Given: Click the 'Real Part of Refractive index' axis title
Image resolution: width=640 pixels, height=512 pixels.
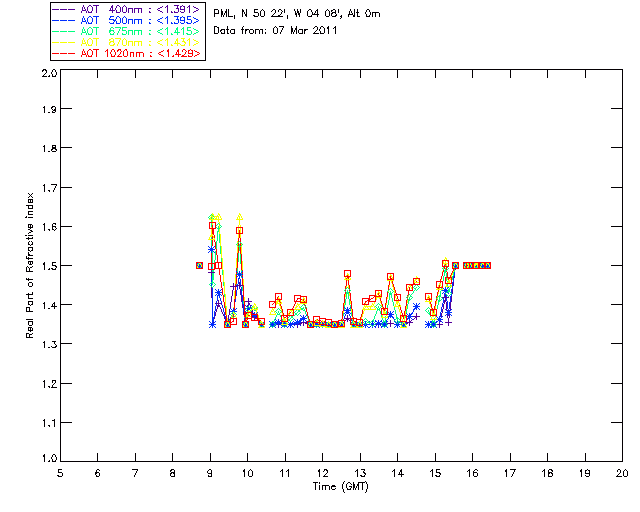Looking at the screenshot, I should [29, 265].
